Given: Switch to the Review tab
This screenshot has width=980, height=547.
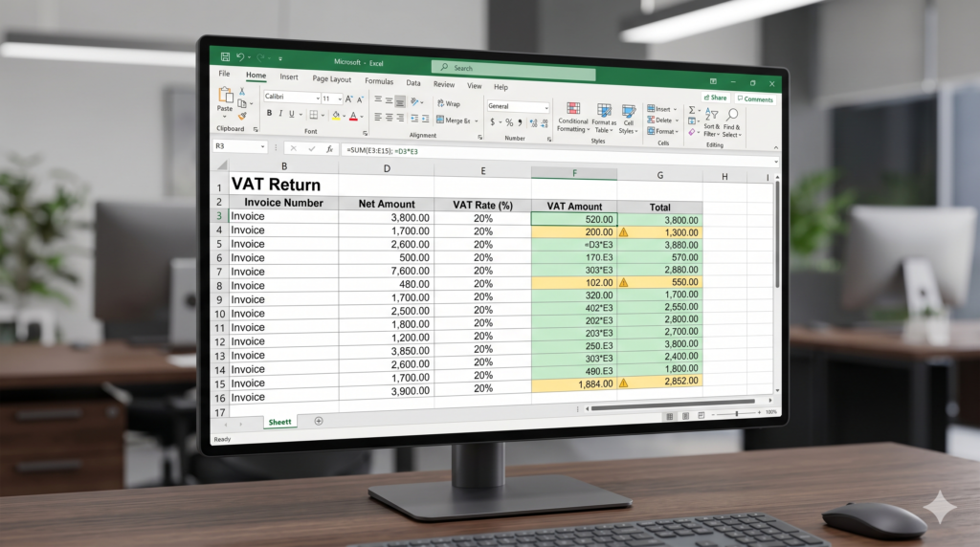Looking at the screenshot, I should pos(444,84).
